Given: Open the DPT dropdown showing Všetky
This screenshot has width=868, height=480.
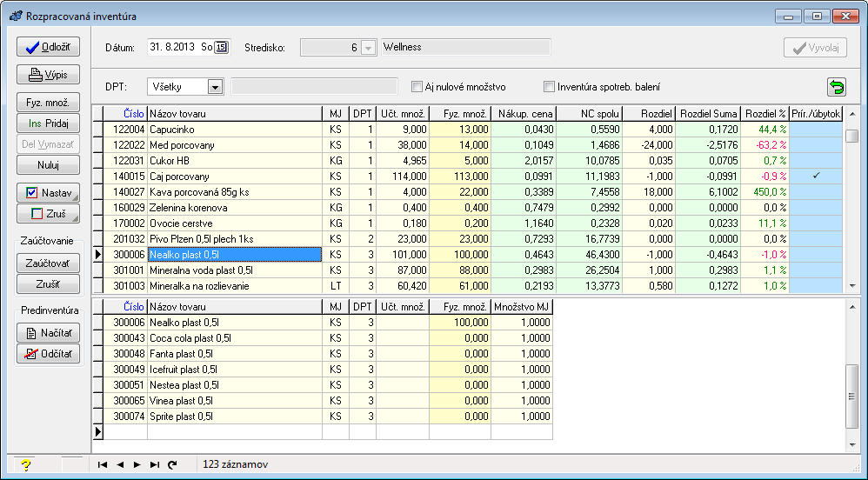Looking at the screenshot, I should [215, 87].
